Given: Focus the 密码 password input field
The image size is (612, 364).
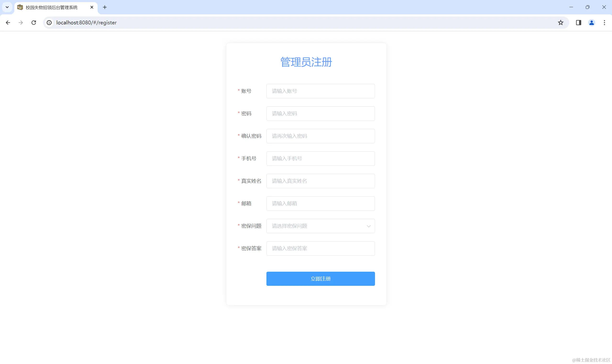Looking at the screenshot, I should (x=320, y=113).
